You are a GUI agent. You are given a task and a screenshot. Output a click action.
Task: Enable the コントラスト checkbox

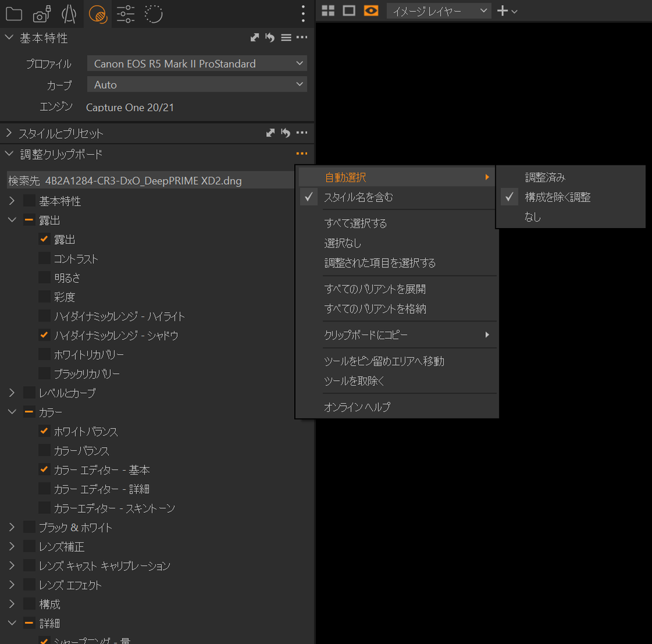45,259
